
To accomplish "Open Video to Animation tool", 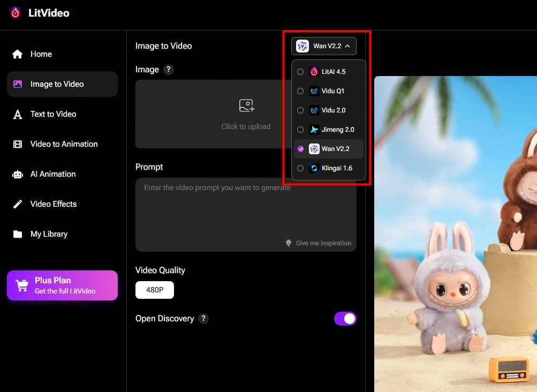I will (x=18, y=144).
